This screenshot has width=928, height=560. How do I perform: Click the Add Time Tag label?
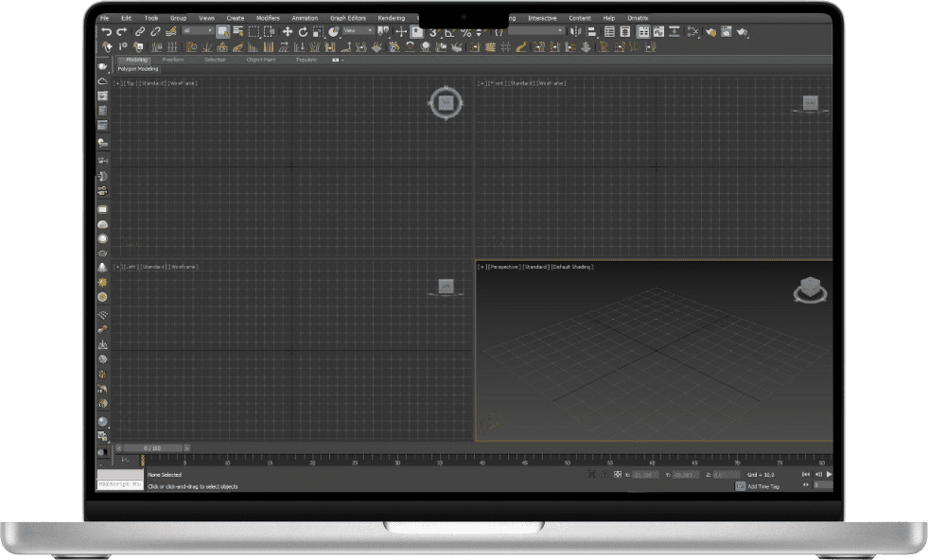(762, 486)
